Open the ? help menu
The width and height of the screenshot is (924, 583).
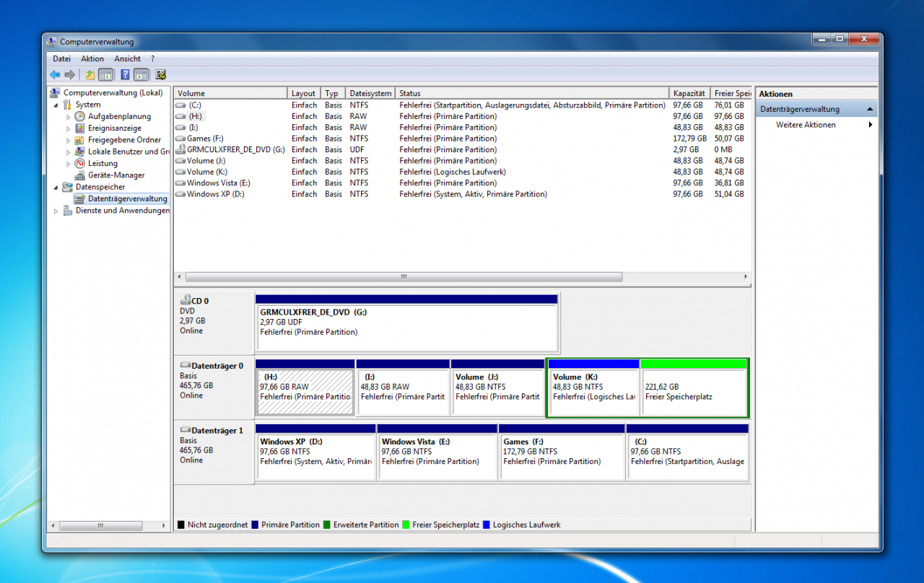point(153,58)
